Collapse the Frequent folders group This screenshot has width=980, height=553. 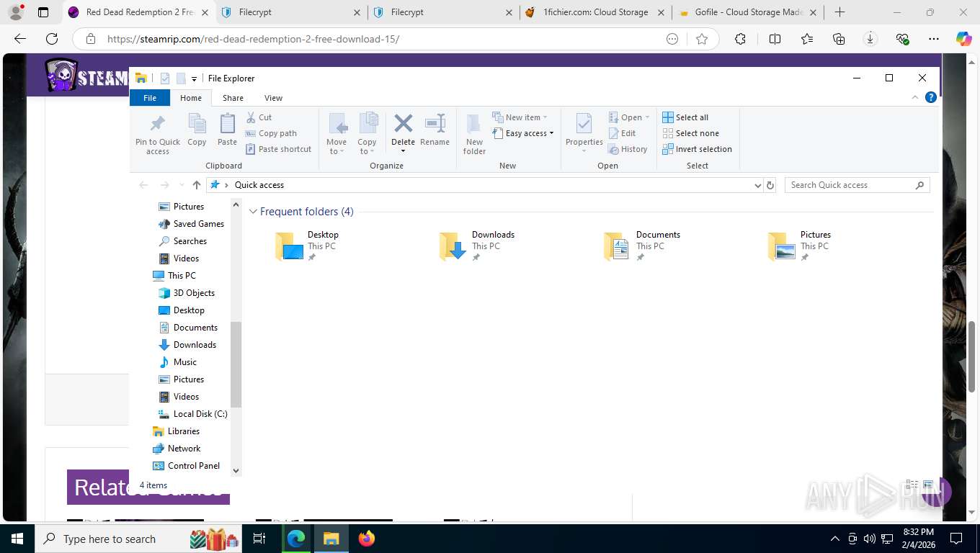pyautogui.click(x=253, y=212)
